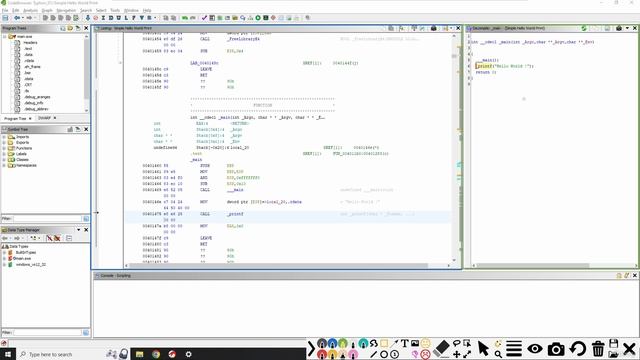Viewport: 640px width, 360px height.
Task: Click the _printf call in the Listing
Action: click(235, 214)
